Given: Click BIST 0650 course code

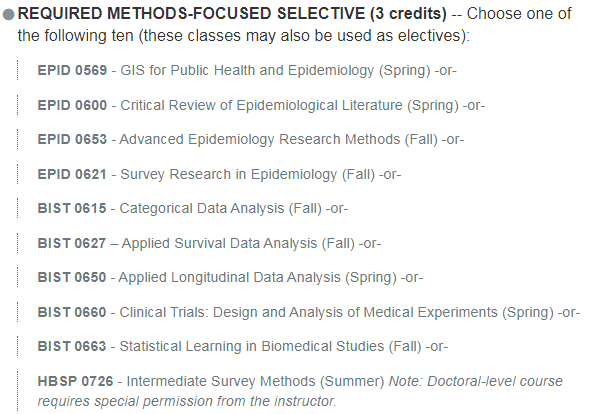Looking at the screenshot, I should (x=72, y=278).
